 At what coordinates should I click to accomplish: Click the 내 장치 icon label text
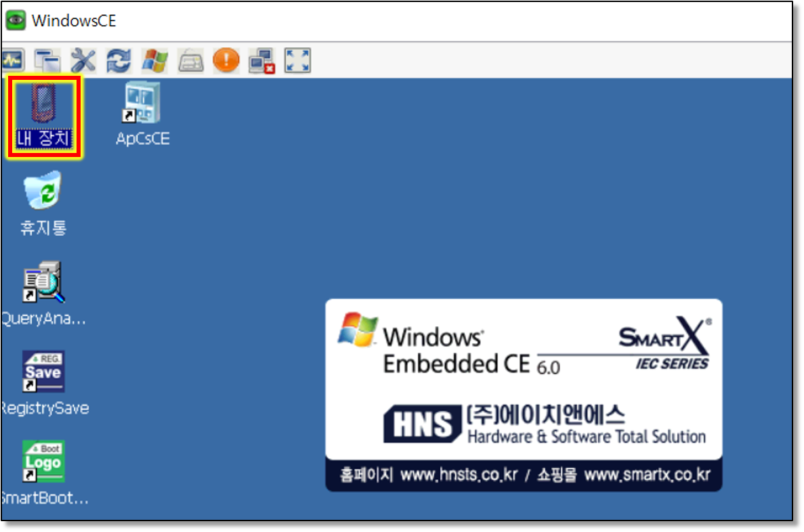pyautogui.click(x=43, y=139)
